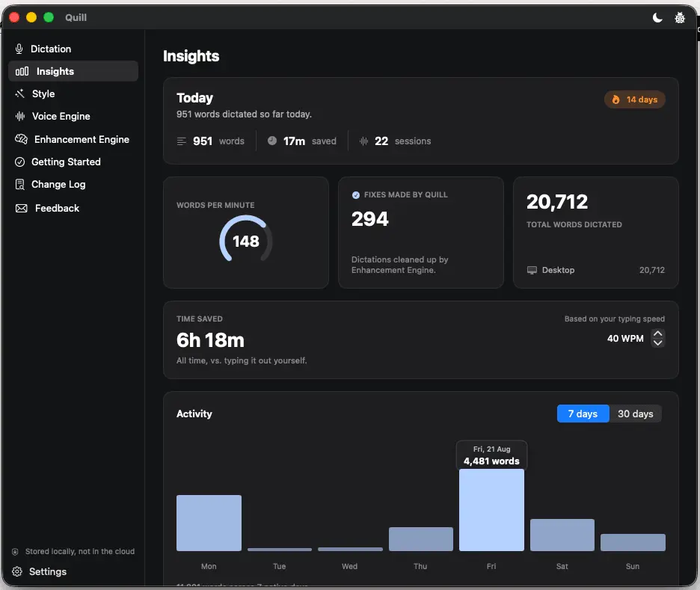Click the 6h 18m time saved value
Viewport: 700px width, 590px height.
[x=210, y=340]
